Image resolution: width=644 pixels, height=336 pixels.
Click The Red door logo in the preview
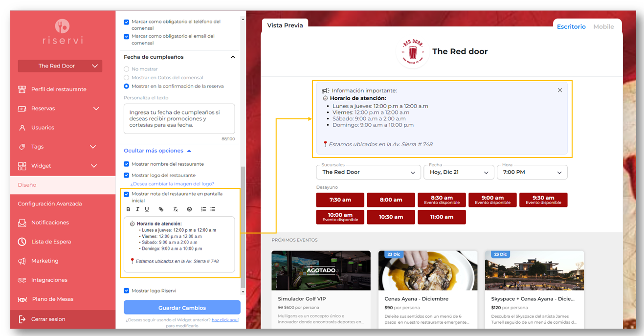pyautogui.click(x=413, y=51)
